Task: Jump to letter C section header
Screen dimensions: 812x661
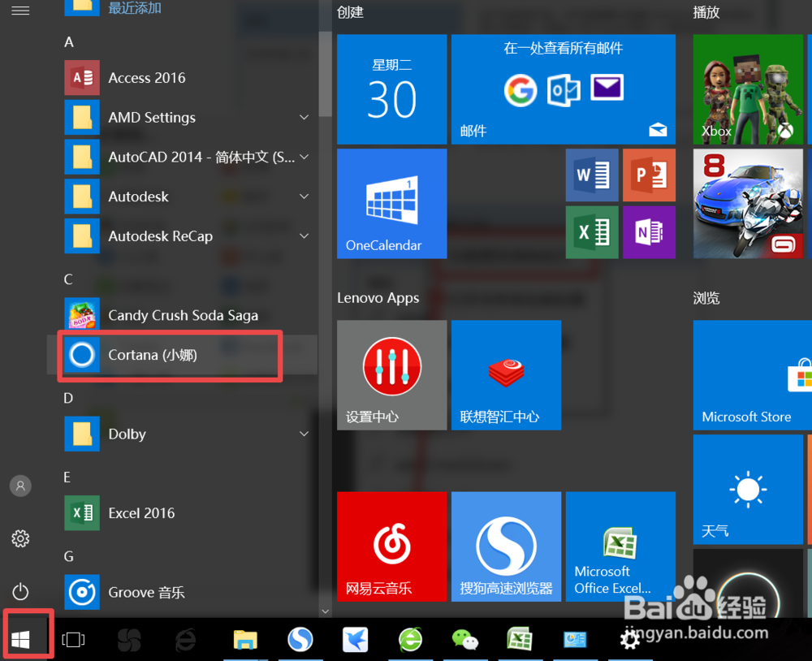Action: pyautogui.click(x=68, y=279)
